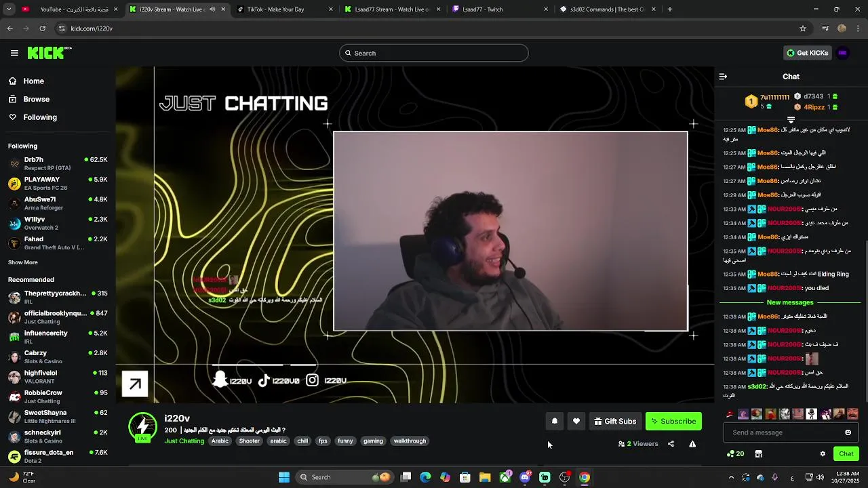Go back to the previous page
The height and width of the screenshot is (488, 868).
point(9,28)
